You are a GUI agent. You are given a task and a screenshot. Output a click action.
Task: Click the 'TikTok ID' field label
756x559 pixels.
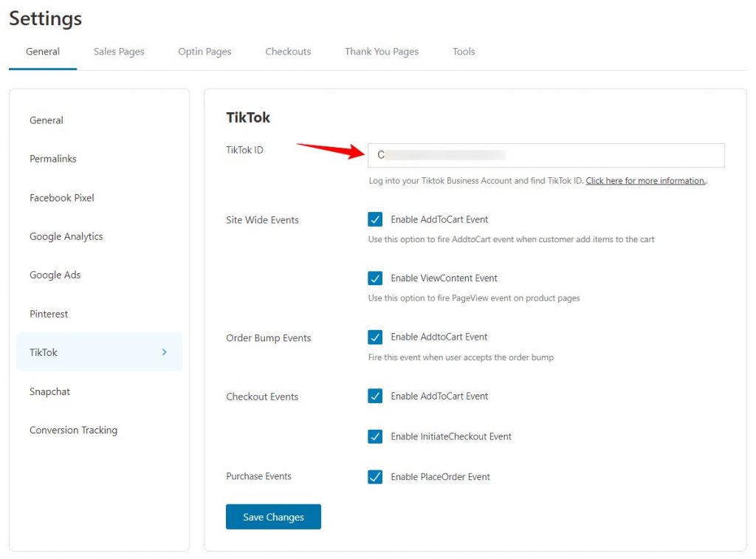(244, 150)
